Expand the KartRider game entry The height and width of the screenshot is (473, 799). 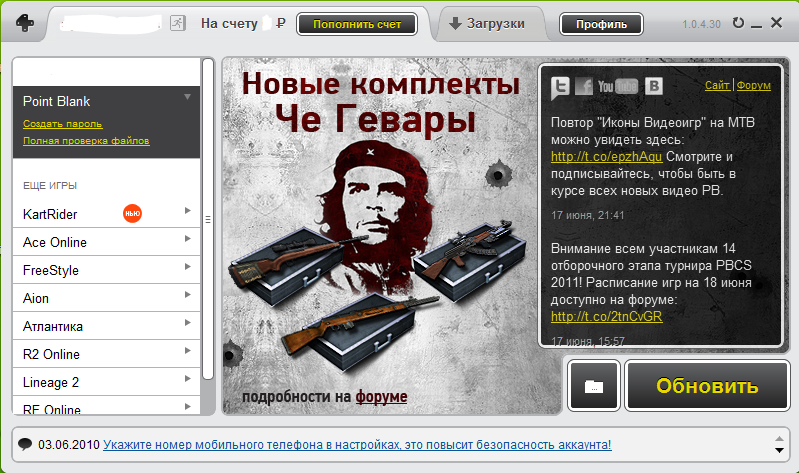pos(188,211)
